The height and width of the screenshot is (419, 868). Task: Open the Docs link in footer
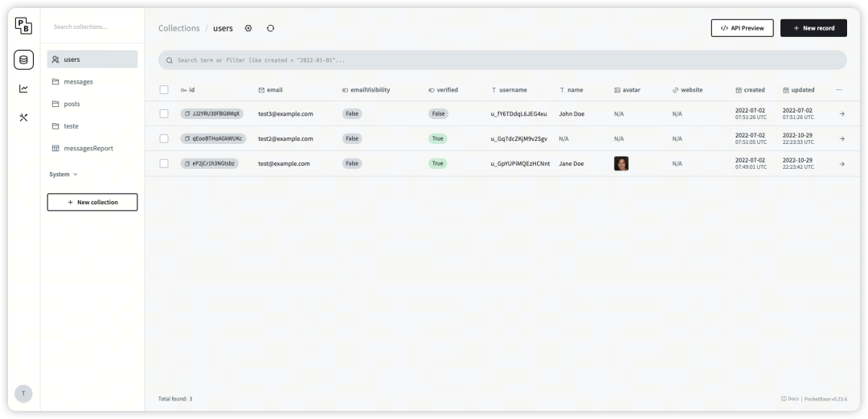(790, 399)
